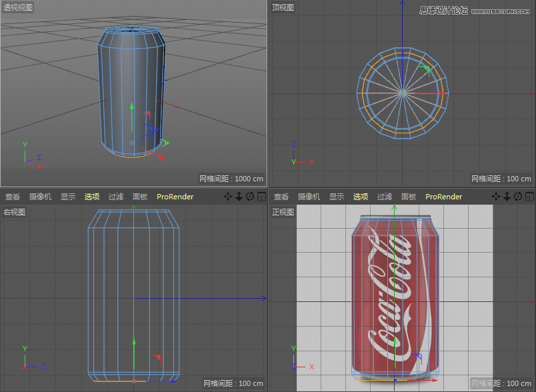This screenshot has height=392, width=536.
Task: Open the 过滤 menu in the front view
Action: tap(385, 197)
